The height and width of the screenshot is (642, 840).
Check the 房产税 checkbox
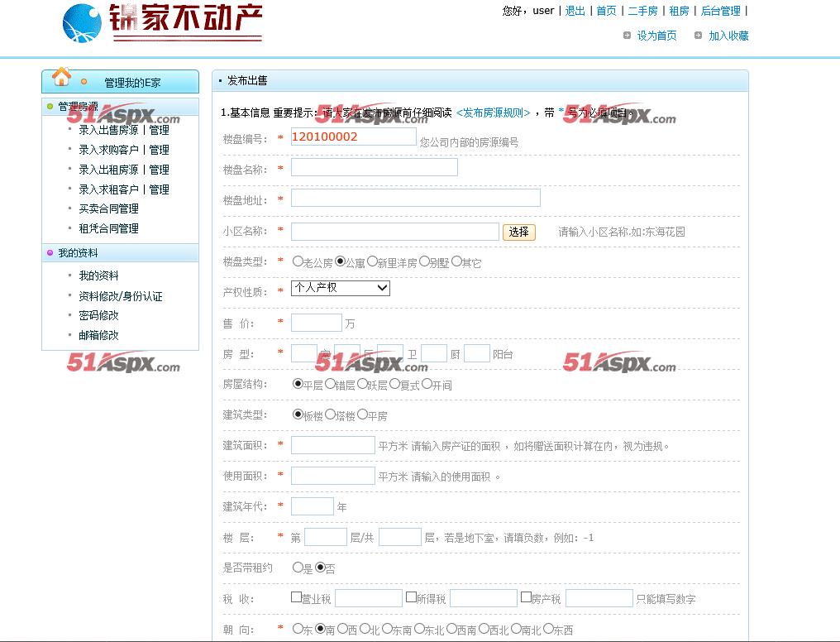525,596
